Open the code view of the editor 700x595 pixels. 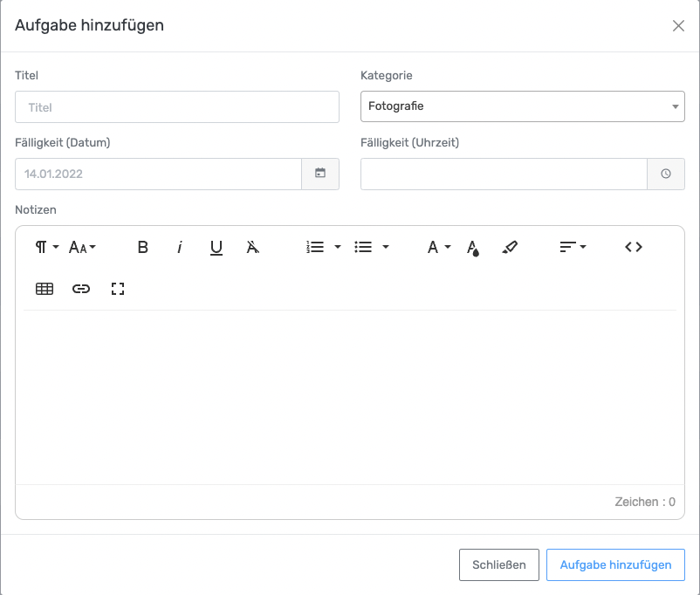tap(634, 248)
